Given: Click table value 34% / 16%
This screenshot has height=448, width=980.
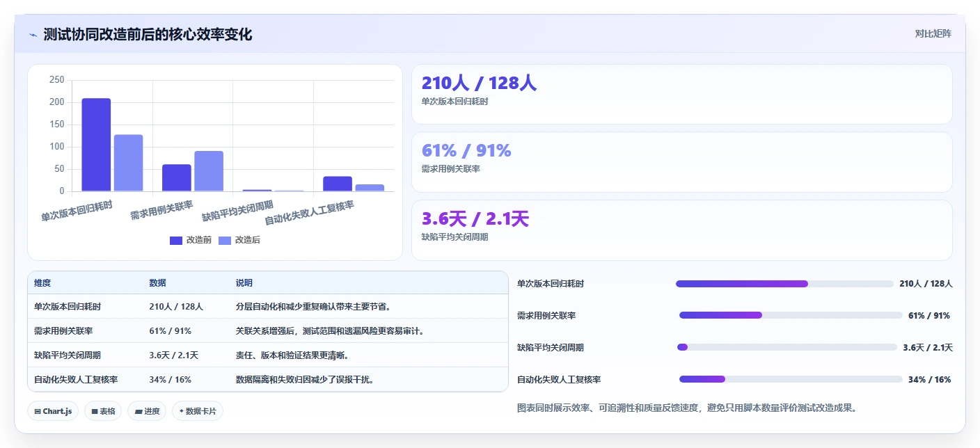Looking at the screenshot, I should click(x=170, y=379).
